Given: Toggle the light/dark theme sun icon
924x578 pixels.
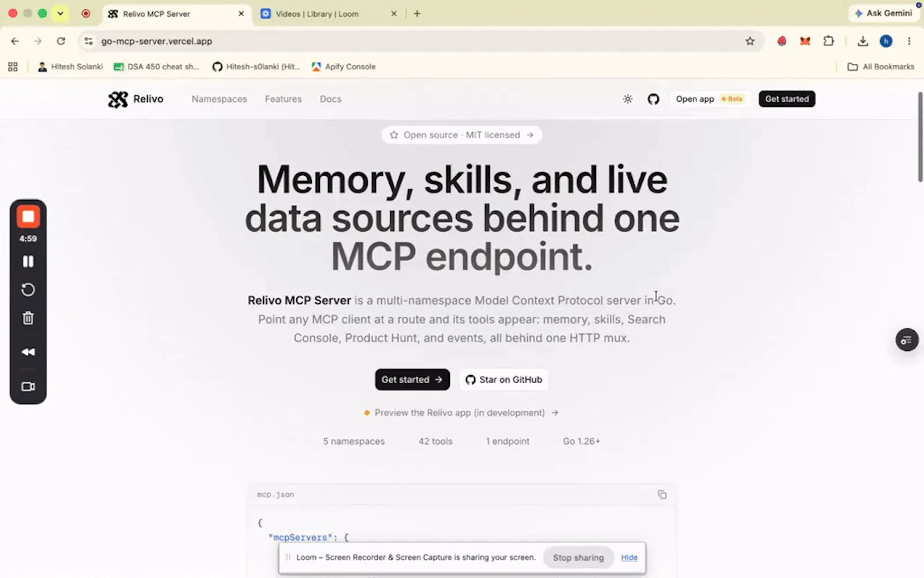Looking at the screenshot, I should [x=628, y=99].
